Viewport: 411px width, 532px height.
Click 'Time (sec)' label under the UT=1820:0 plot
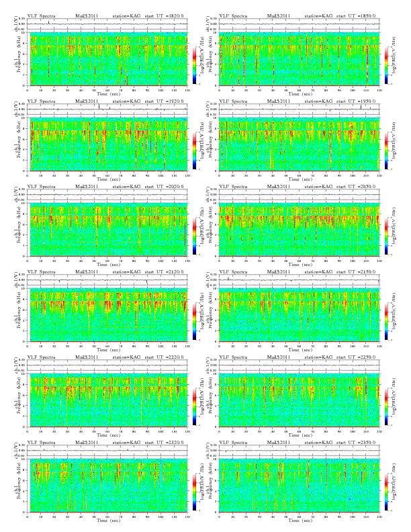pyautogui.click(x=109, y=93)
